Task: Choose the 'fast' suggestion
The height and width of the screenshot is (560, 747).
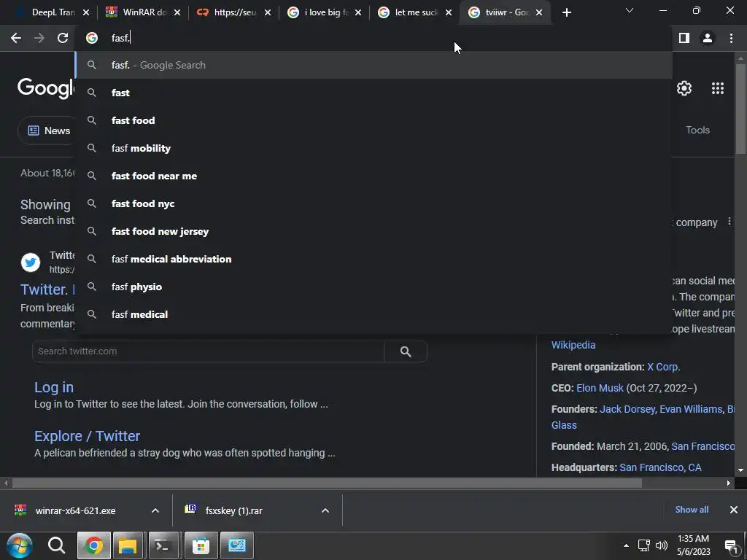Action: point(373,93)
